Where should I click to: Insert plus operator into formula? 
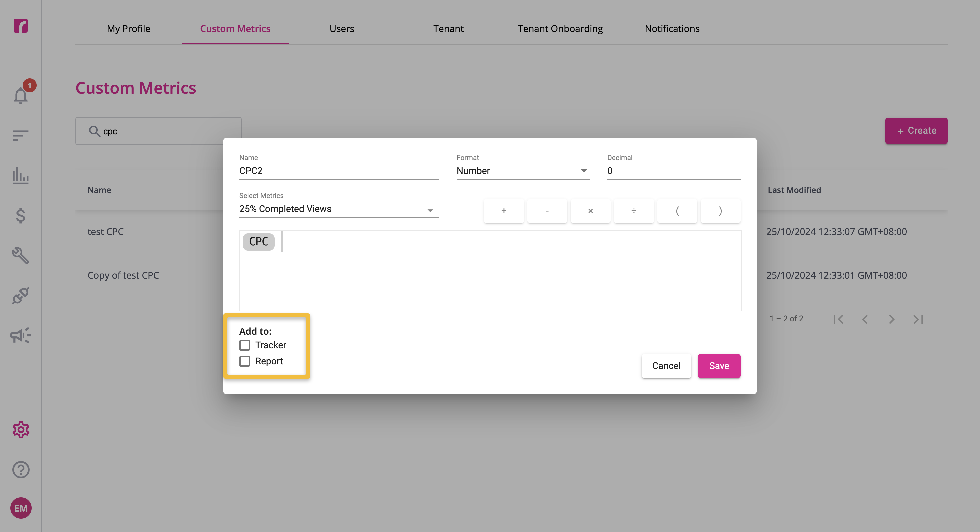tap(504, 211)
